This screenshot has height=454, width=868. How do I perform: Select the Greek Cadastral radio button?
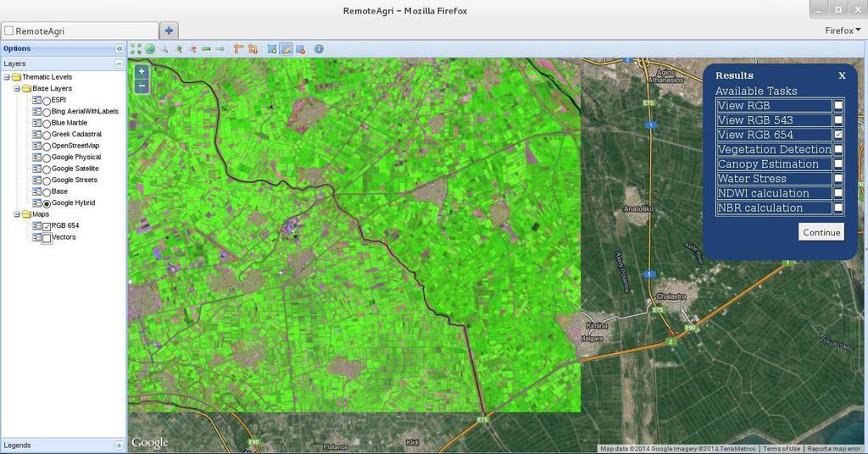(x=47, y=135)
